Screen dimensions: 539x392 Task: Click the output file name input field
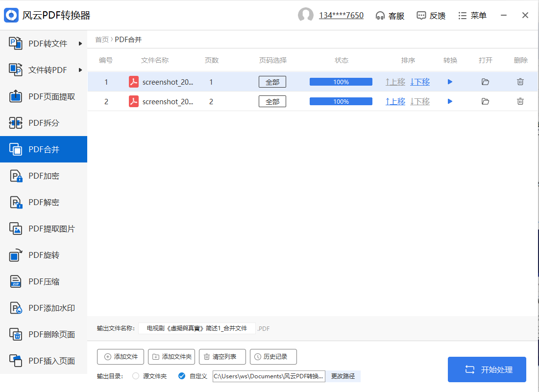pyautogui.click(x=196, y=328)
